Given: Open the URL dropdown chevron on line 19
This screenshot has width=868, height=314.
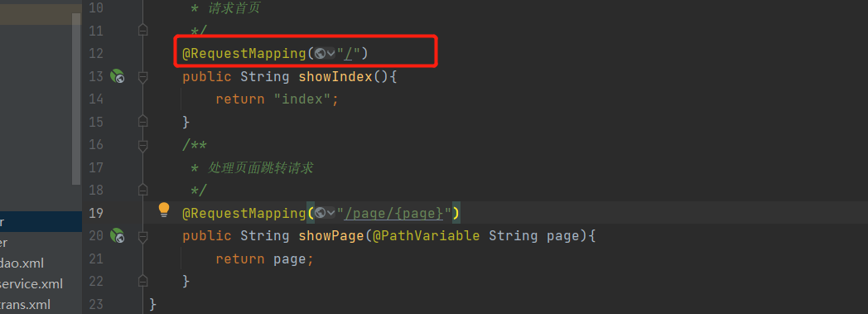Looking at the screenshot, I should 331,213.
